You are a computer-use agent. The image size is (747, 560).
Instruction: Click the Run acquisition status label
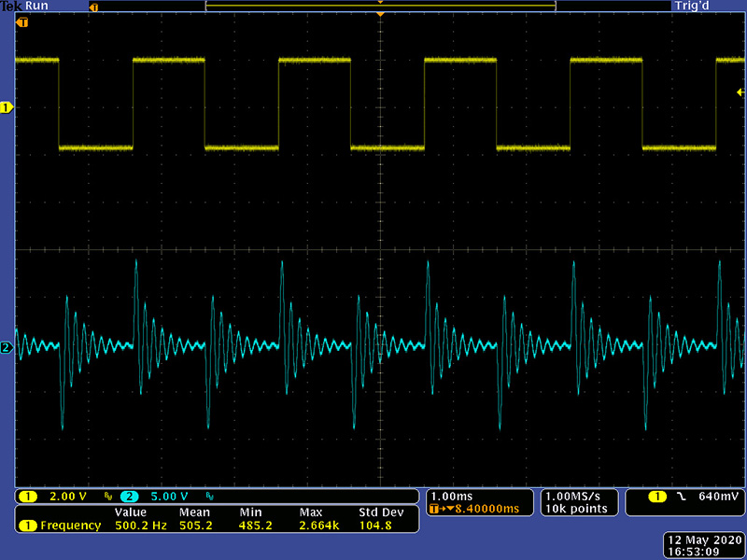36,7
